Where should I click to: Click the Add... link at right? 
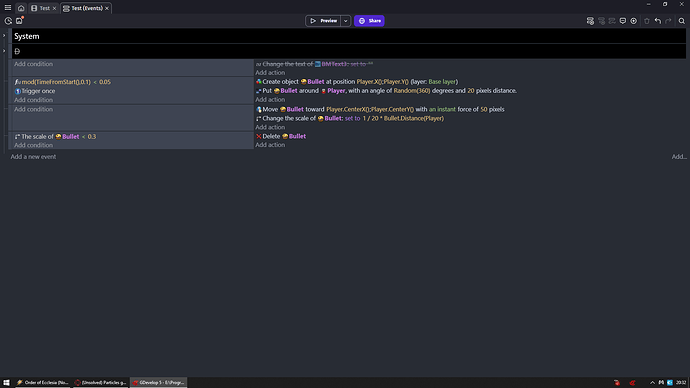(679, 157)
